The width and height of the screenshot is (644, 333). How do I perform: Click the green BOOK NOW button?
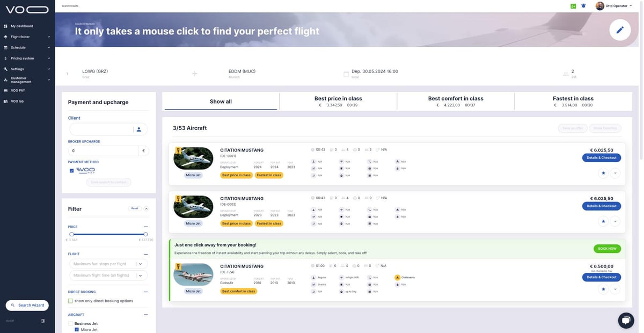point(608,249)
